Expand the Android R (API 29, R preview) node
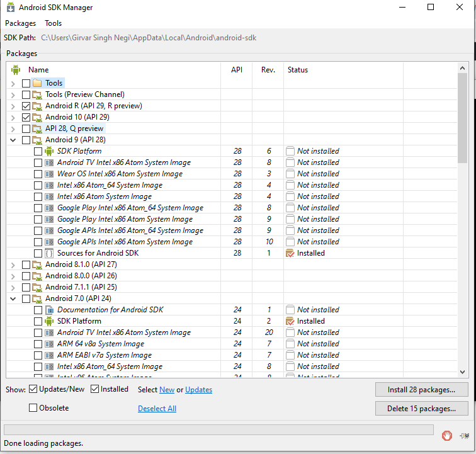 click(13, 106)
